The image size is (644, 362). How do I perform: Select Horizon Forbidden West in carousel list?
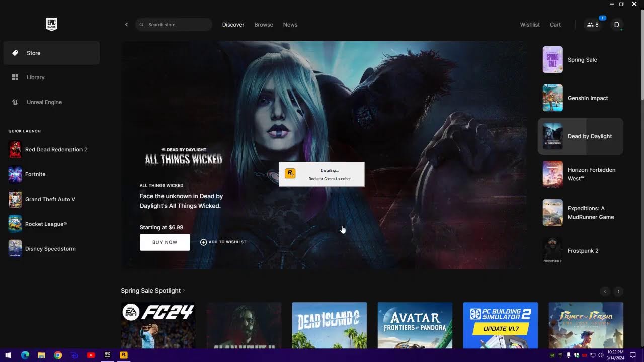[581, 174]
